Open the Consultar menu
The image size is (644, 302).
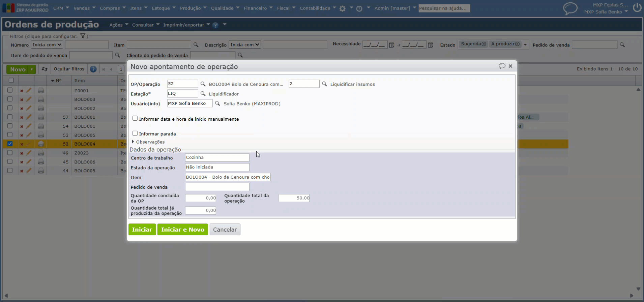click(x=146, y=25)
